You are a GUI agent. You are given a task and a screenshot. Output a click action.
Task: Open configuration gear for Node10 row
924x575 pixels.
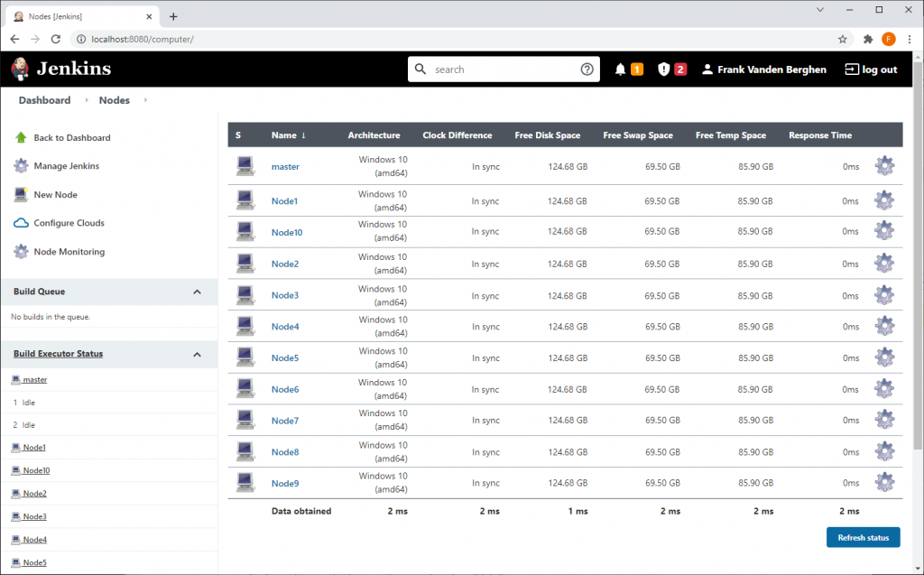point(884,230)
